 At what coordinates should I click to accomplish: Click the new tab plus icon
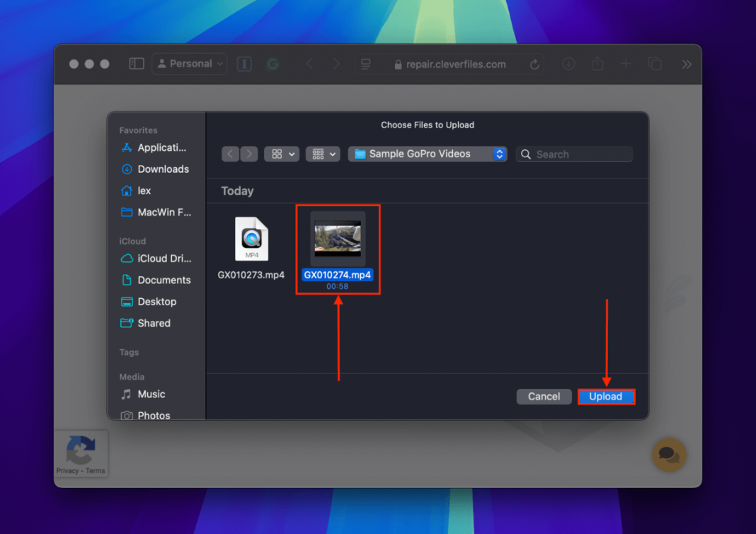click(625, 64)
